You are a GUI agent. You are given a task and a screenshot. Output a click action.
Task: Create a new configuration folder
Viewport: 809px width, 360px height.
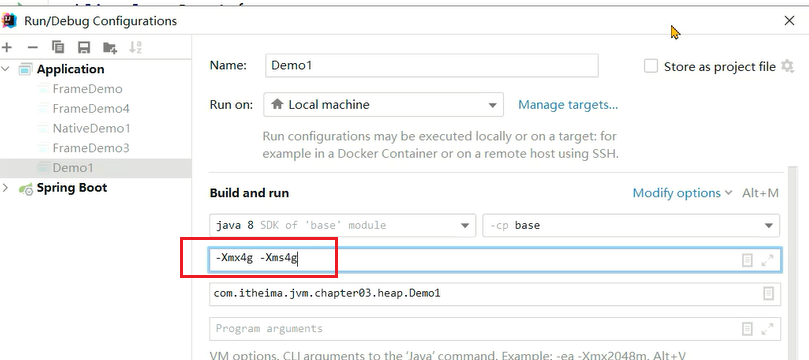pos(109,48)
